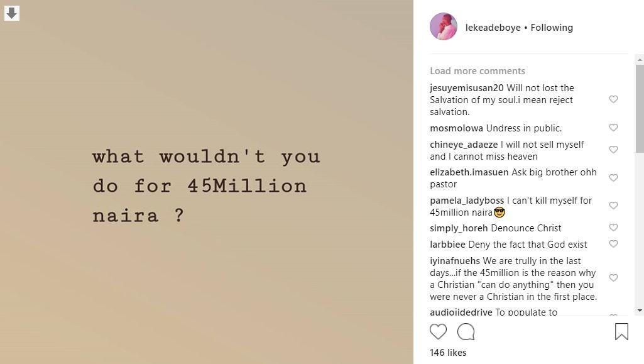Open the comment speech bubble icon

pyautogui.click(x=466, y=331)
